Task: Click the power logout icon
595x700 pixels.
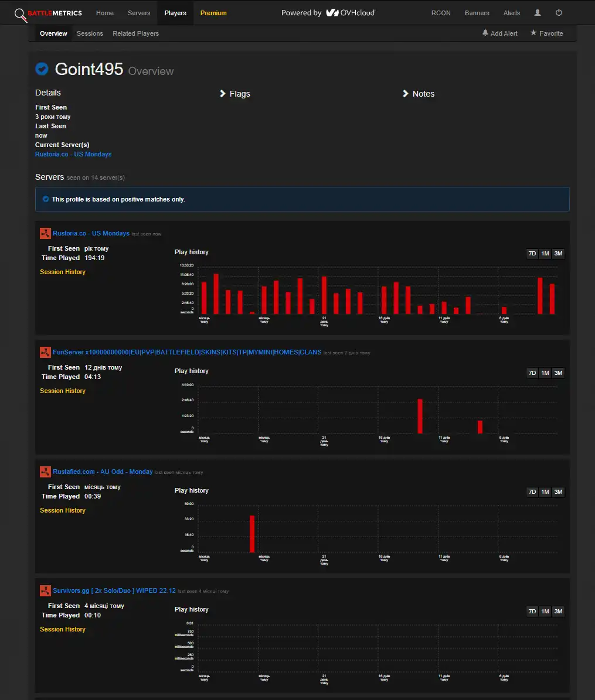Action: [x=559, y=13]
